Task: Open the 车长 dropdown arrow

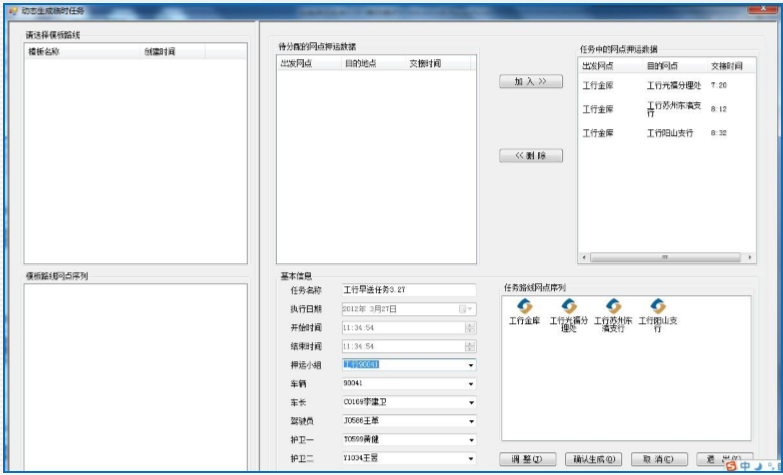Action: click(470, 403)
